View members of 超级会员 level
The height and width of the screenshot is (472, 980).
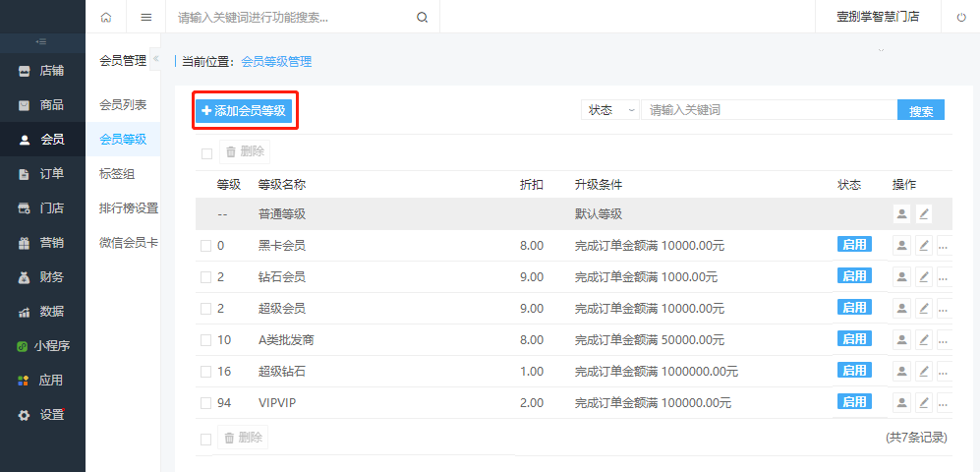(901, 308)
